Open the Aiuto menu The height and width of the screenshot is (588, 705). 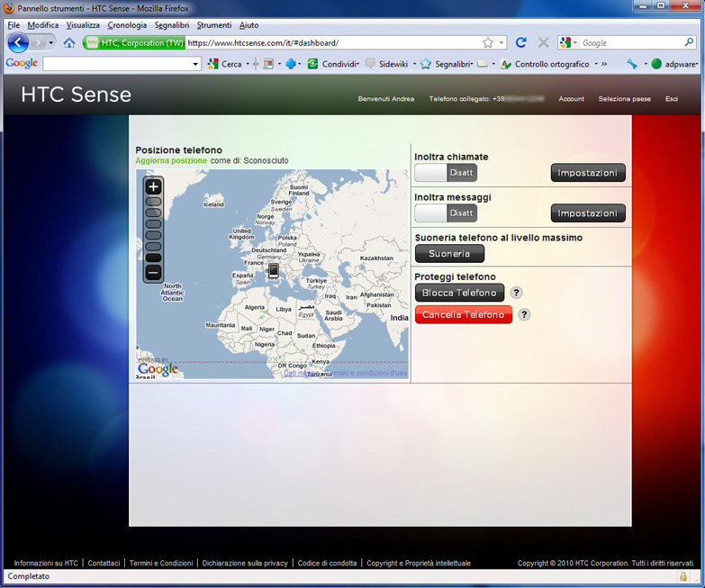249,25
